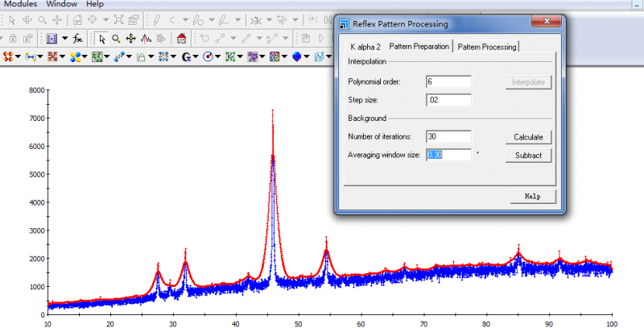The width and height of the screenshot is (644, 328).
Task: Click the red home icon in toolbar
Action: pos(181,38)
